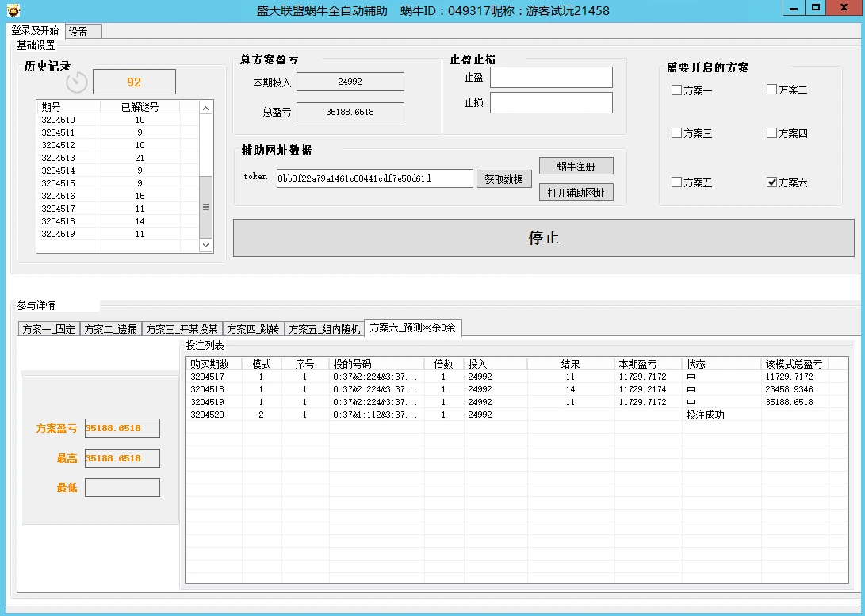This screenshot has height=616, width=865.
Task: Open the helper site via 打开辅助网址
Action: click(576, 193)
